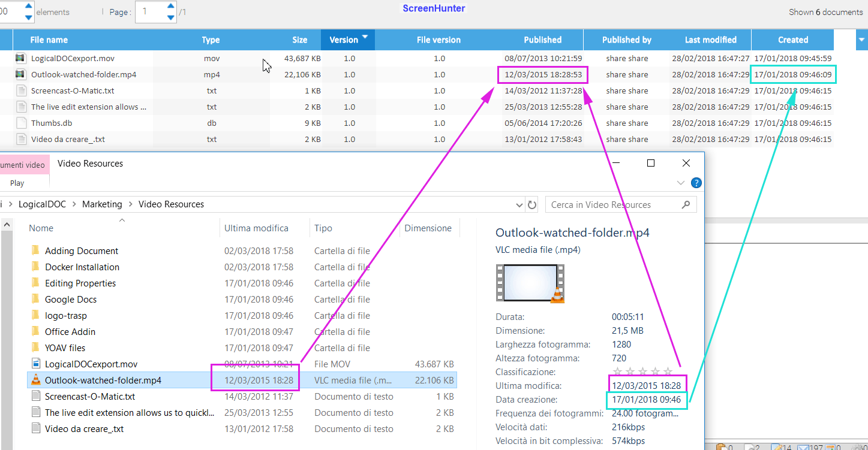The image size is (868, 450).
Task: Click the logo-trasp folder icon
Action: pos(35,315)
